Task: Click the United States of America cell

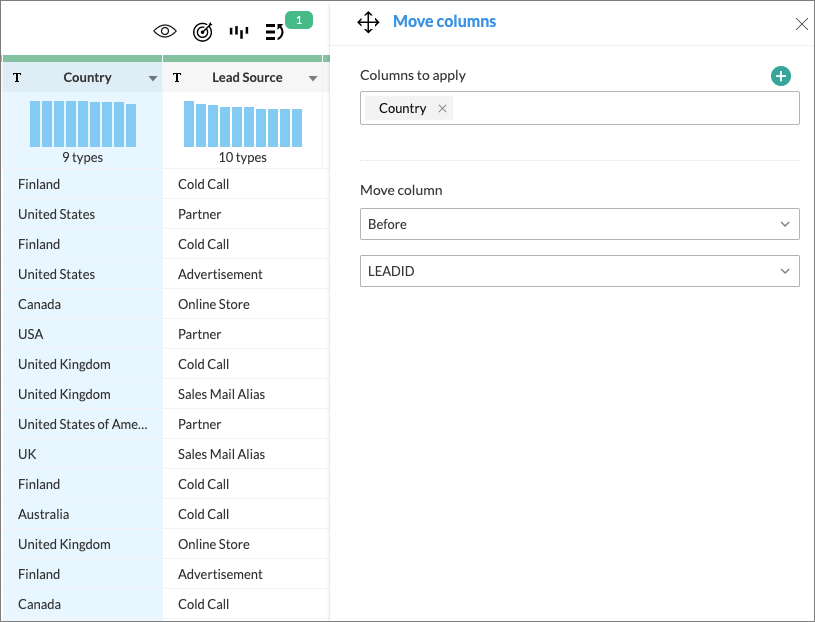Action: (x=82, y=424)
